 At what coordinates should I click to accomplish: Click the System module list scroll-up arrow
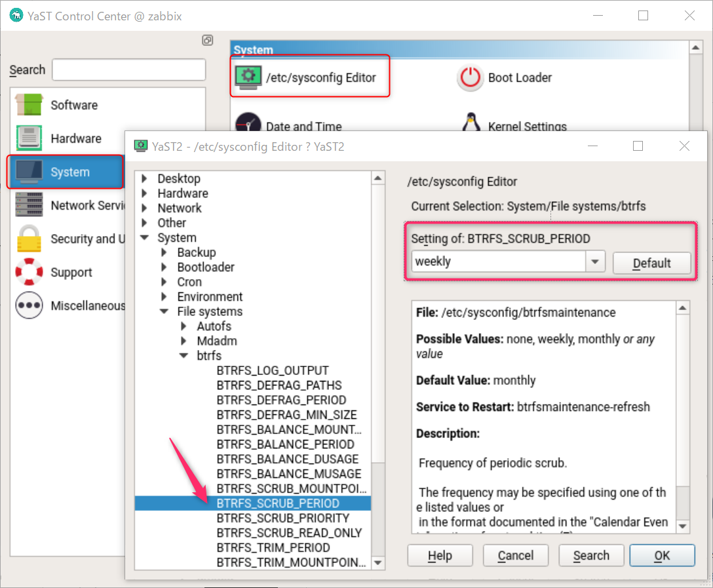(695, 47)
